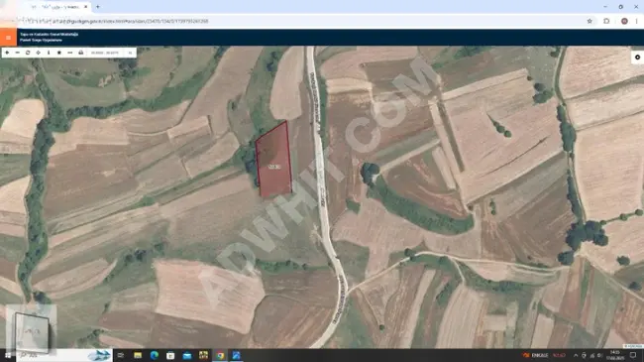Click the coordinate display field
Viewport: 644px width, 362px height.
[x=106, y=53]
